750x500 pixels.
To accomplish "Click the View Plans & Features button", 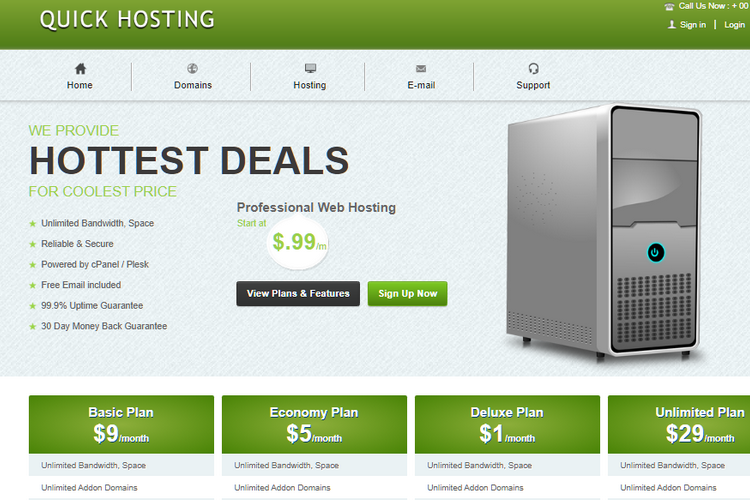I will 298,294.
